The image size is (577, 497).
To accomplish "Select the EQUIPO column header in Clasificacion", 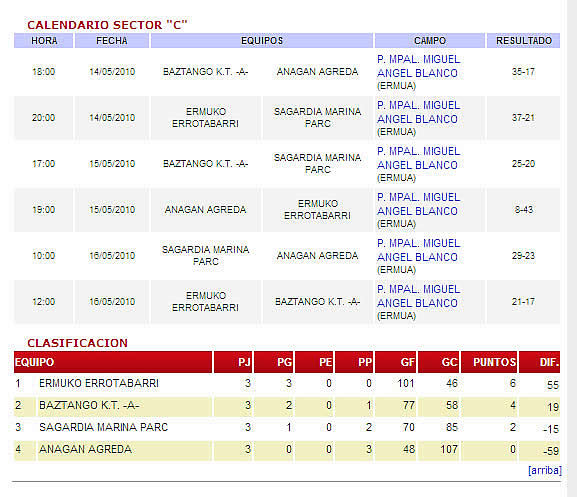I will [113, 362].
